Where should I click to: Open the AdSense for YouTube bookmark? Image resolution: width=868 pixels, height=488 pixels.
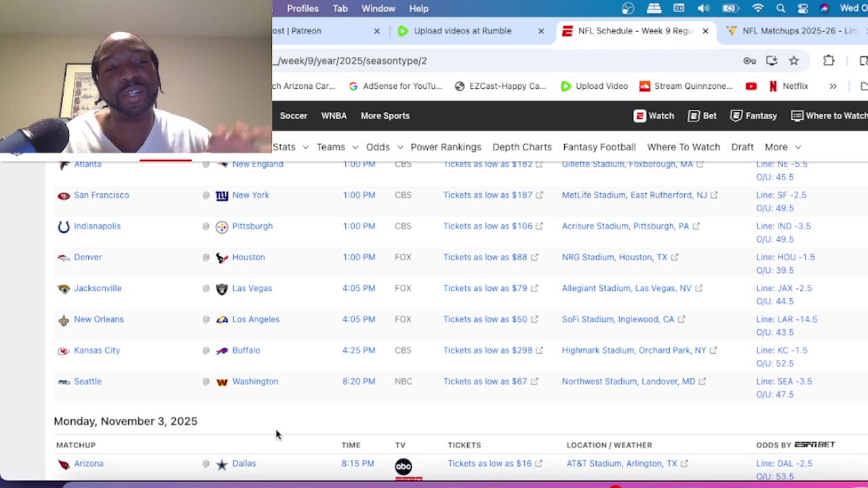click(395, 86)
